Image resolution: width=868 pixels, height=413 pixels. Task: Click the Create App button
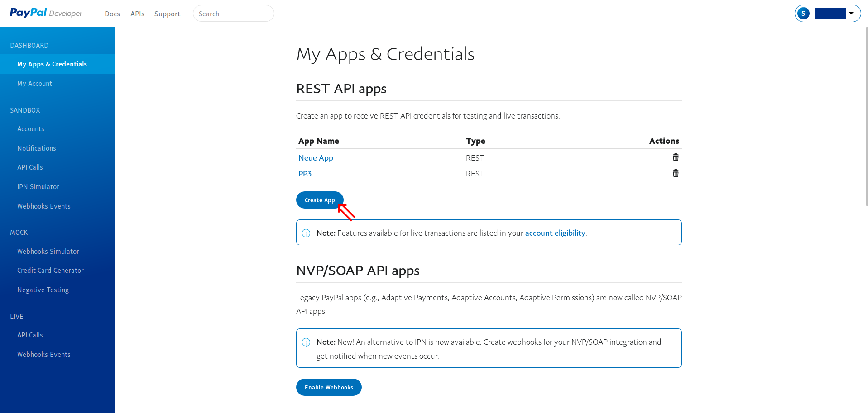(319, 200)
